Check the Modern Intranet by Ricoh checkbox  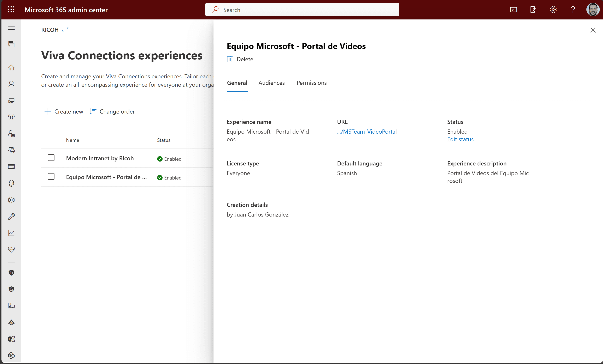pyautogui.click(x=51, y=158)
